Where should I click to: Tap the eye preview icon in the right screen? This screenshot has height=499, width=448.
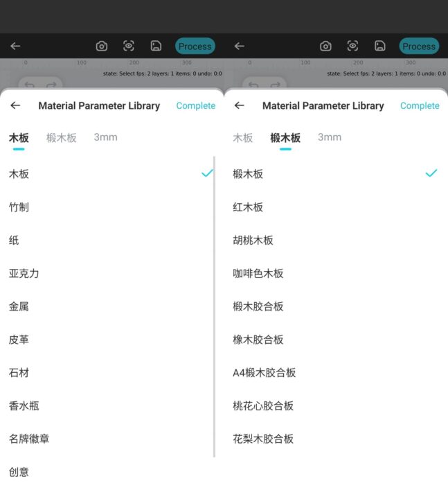coord(352,46)
